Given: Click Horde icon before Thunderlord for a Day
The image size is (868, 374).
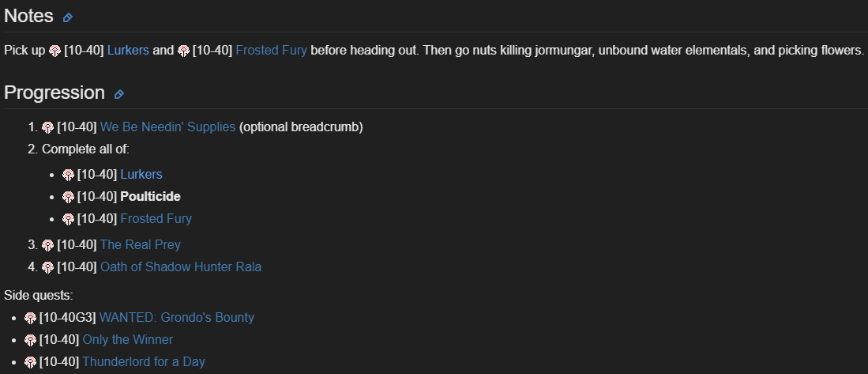Looking at the screenshot, I should [31, 362].
